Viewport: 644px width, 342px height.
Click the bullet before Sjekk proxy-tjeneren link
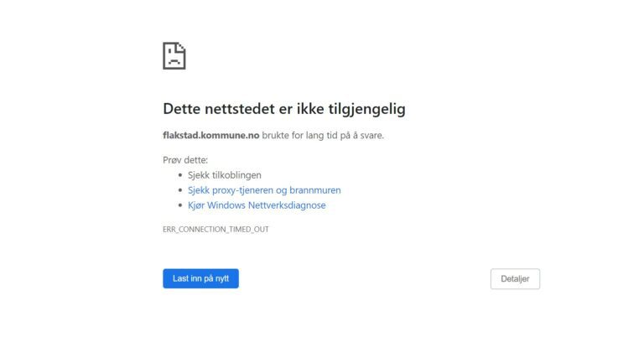click(180, 190)
